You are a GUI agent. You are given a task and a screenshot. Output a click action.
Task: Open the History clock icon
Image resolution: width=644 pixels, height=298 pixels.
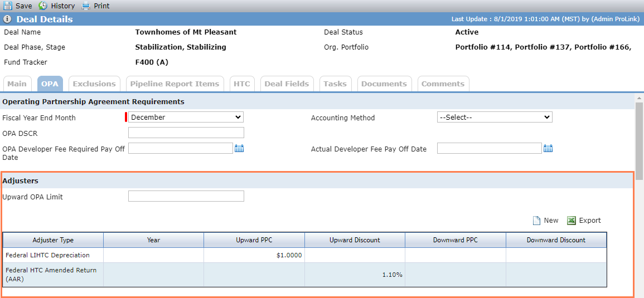click(43, 6)
